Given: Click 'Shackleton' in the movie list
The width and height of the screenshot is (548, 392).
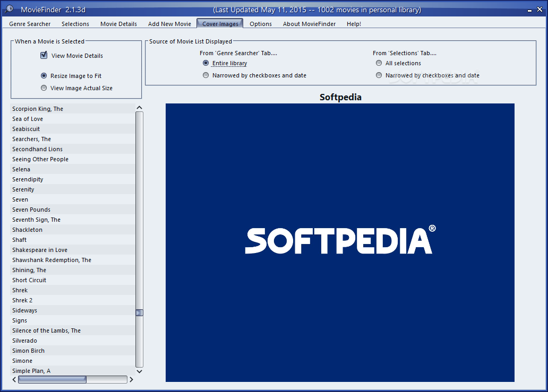Looking at the screenshot, I should click(73, 230).
